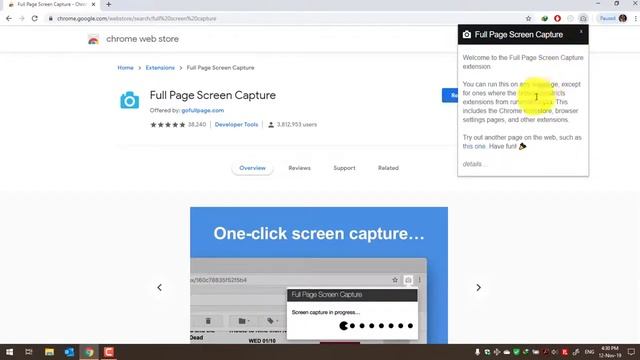Close the extension popup with X
The height and width of the screenshot is (360, 640).
[581, 32]
